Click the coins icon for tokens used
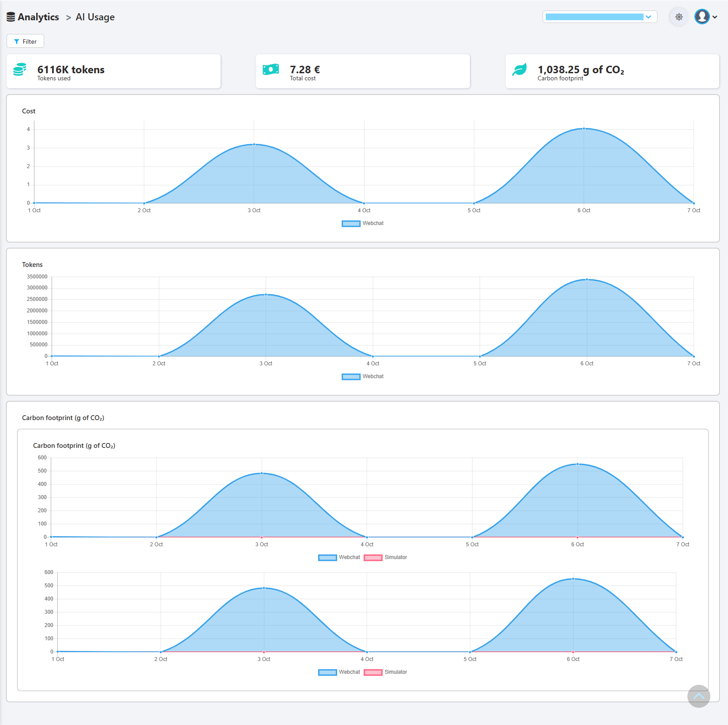This screenshot has height=725, width=728. [20, 70]
